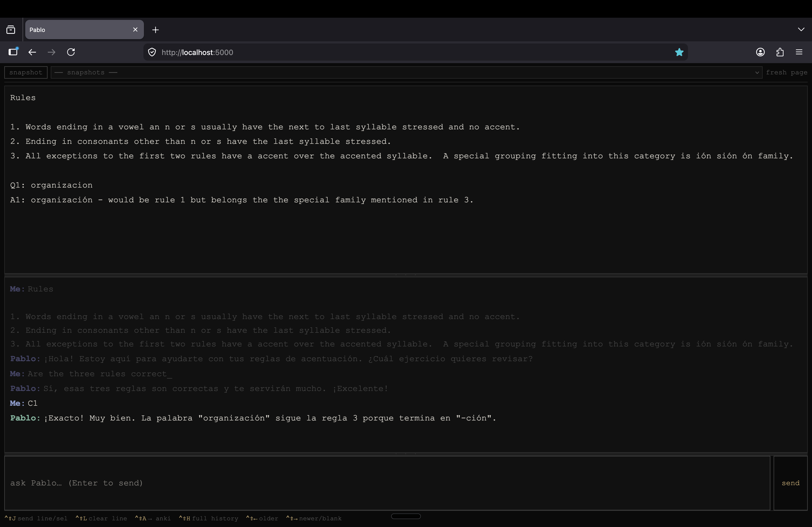Click the 'Me: C1' chat message
Image resolution: width=812 pixels, height=527 pixels.
[x=24, y=403]
